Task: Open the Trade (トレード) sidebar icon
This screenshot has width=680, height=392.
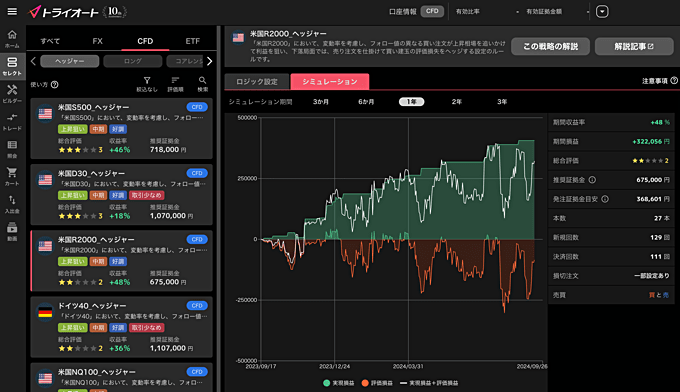Action: pyautogui.click(x=12, y=121)
